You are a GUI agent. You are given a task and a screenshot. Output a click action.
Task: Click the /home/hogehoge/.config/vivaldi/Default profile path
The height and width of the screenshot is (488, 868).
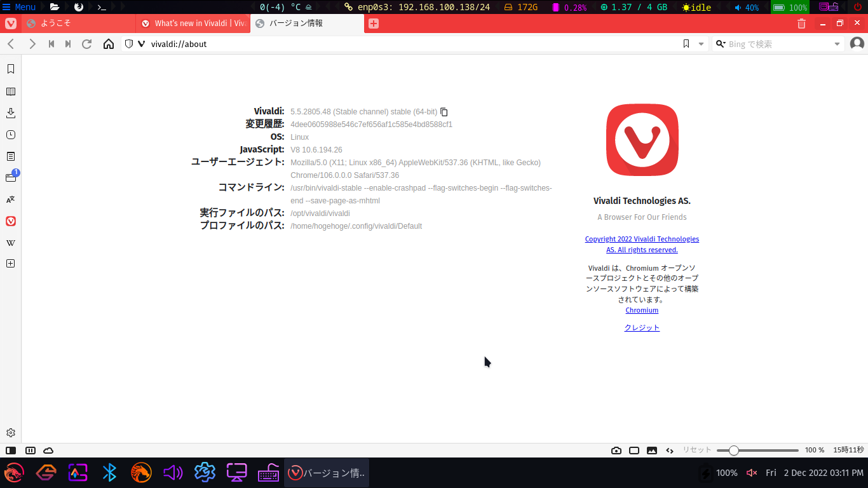tap(356, 226)
